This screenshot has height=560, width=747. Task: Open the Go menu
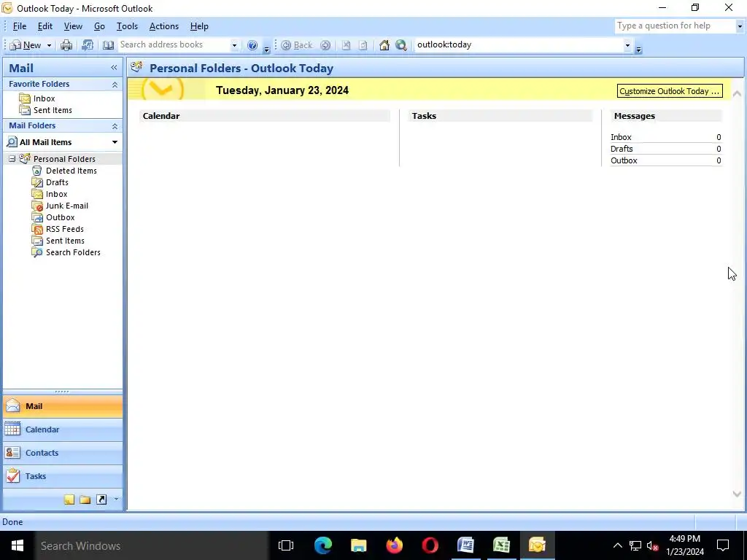[99, 26]
